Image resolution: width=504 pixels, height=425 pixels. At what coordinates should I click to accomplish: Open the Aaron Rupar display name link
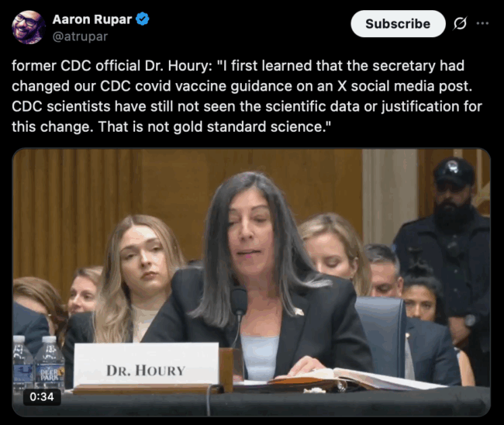(92, 19)
